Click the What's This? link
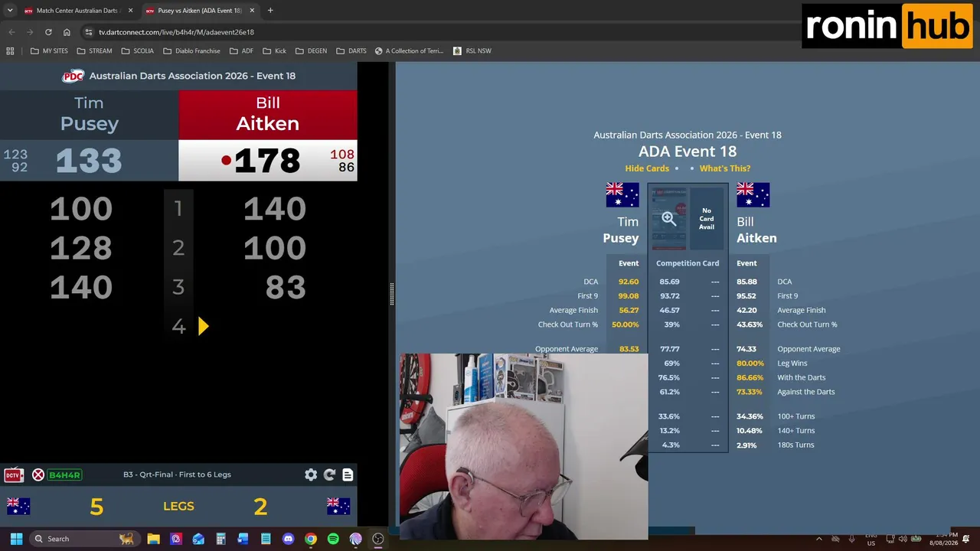The image size is (980, 551). (x=724, y=168)
